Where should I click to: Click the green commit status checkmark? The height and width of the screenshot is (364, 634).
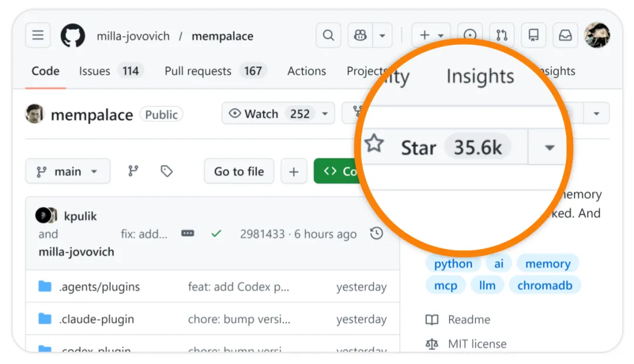point(216,233)
